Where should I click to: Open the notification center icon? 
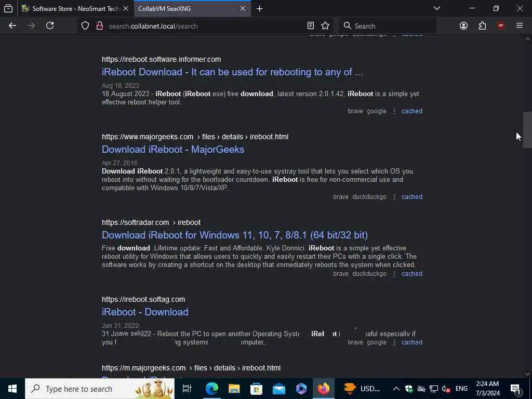[516, 389]
